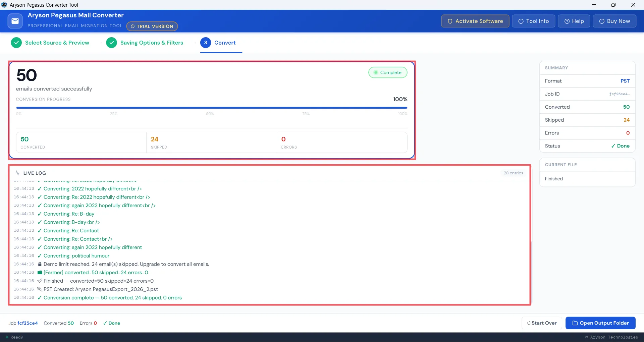The image size is (644, 342).
Task: Click the Finished text under Current File
Action: pyautogui.click(x=554, y=179)
